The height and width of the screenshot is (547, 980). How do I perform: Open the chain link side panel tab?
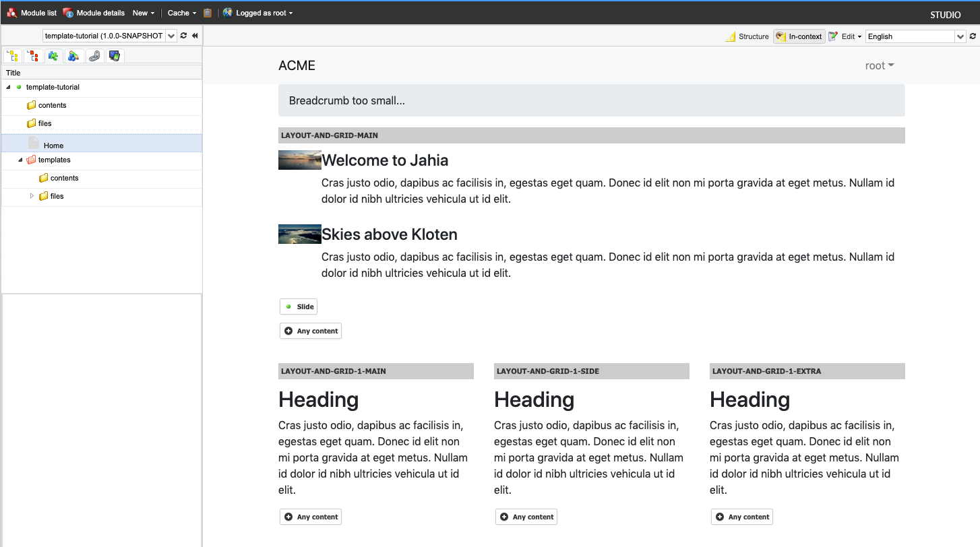(94, 56)
